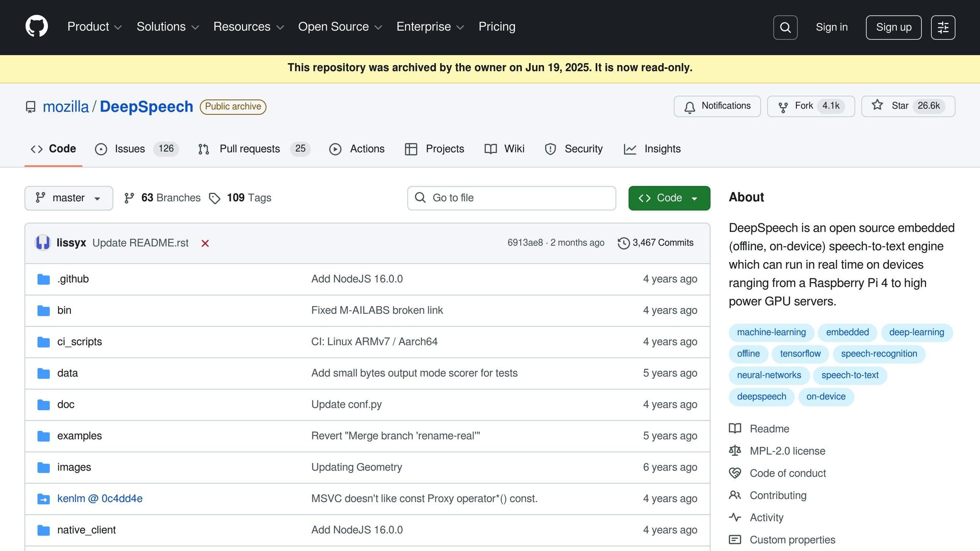Screen dimensions: 980x551
Task: Select the Code tab
Action: click(x=53, y=149)
